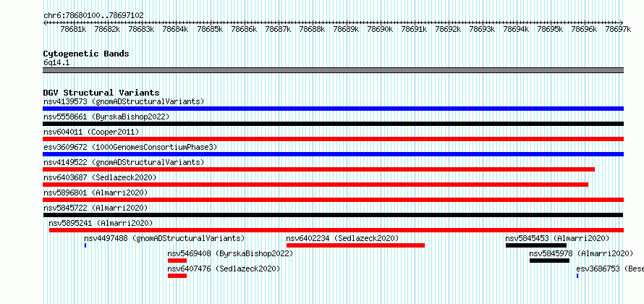The image size is (644, 304).
Task: Select the small blue marker under nsv4497488
Action: 85,245
